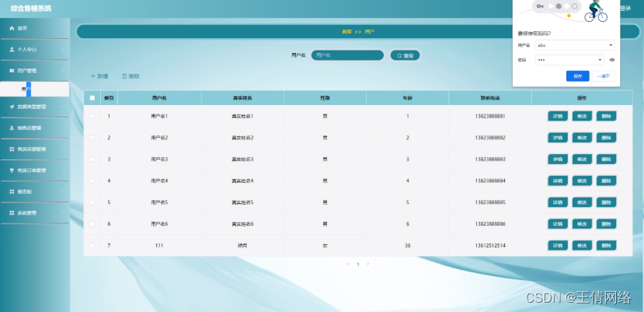Open 详情 for row 用户名1
Screen dimensions: 644x312
(x=558, y=116)
